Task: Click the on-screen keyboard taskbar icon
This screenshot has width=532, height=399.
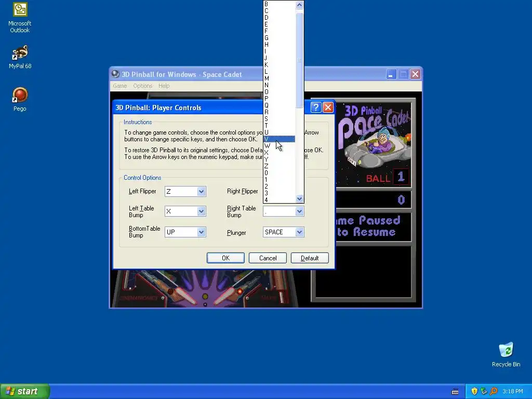Action: [x=455, y=392]
